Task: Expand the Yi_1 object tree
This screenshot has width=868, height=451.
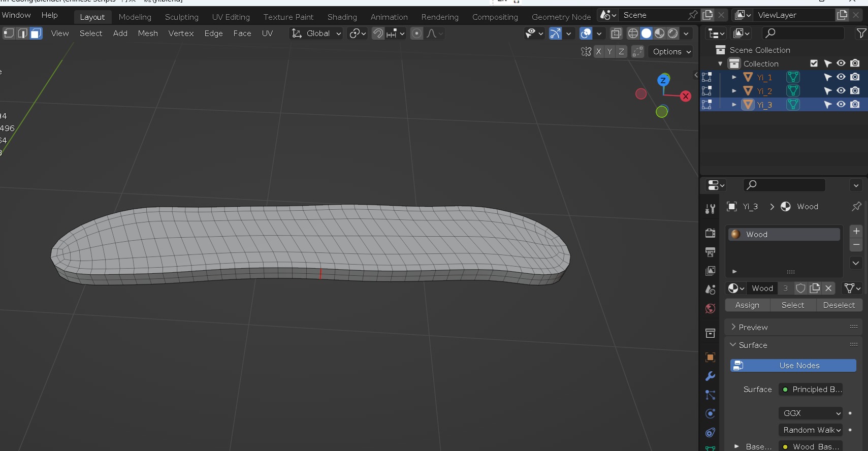Action: click(734, 77)
